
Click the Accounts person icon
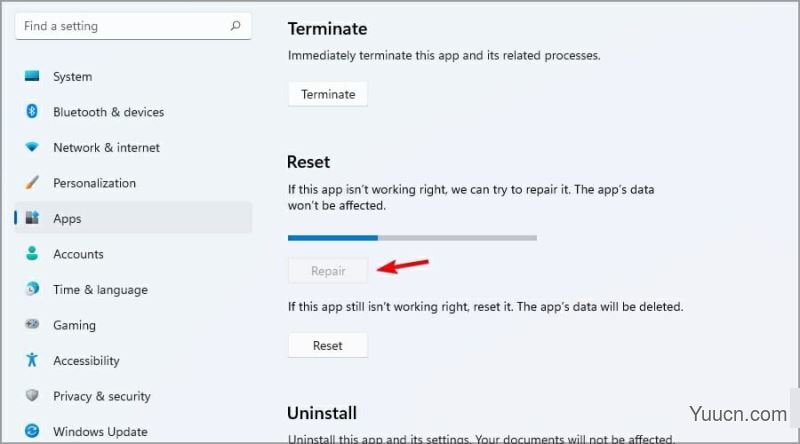point(32,253)
